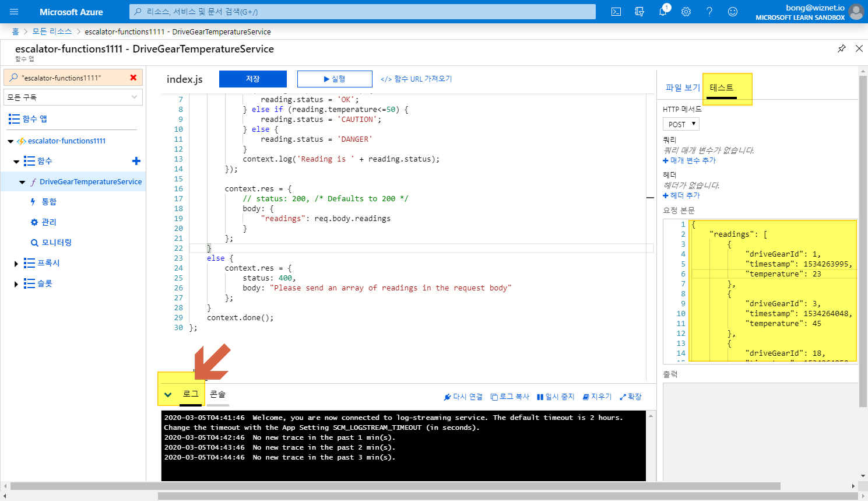This screenshot has height=501, width=868.
Task: Expand the 프록시 tree node
Action: [x=16, y=264]
